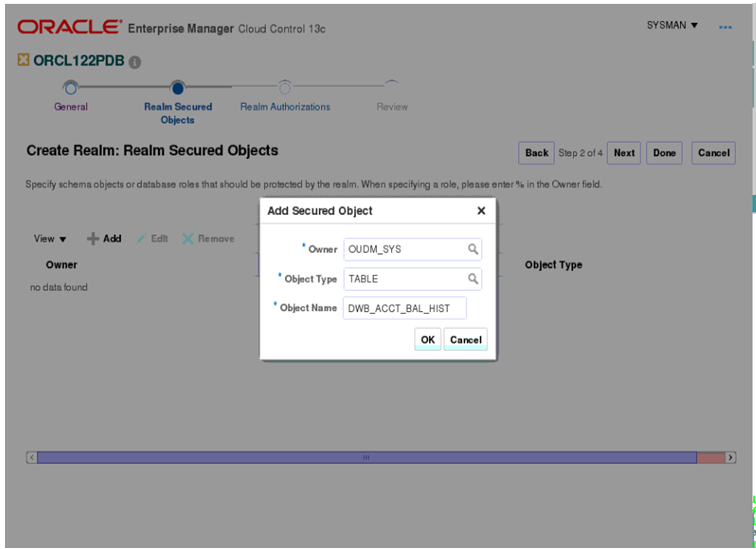Click the scrollbar right arrow

coord(730,457)
